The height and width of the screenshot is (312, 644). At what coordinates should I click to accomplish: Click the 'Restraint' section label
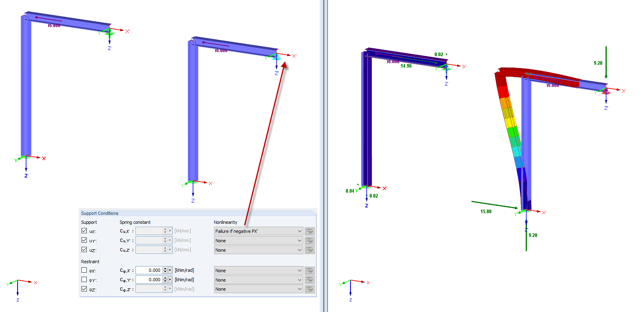click(x=90, y=262)
